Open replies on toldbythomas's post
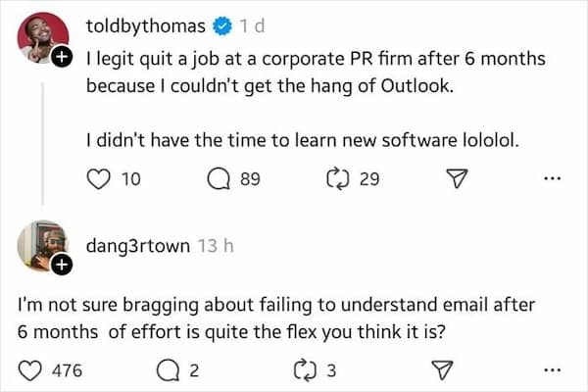Image resolution: width=588 pixels, height=392 pixels. [220, 179]
